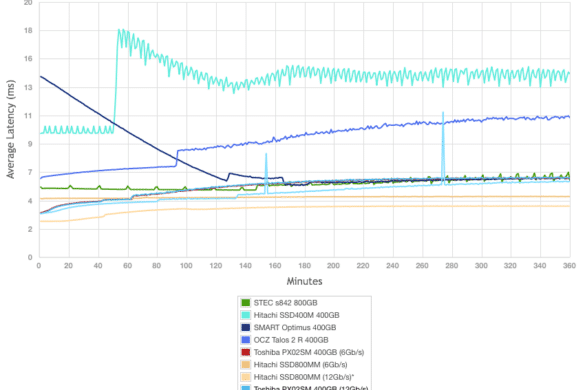The height and width of the screenshot is (390, 585).
Task: Click the '20' tick on the Minutes axis
Action: [68, 266]
